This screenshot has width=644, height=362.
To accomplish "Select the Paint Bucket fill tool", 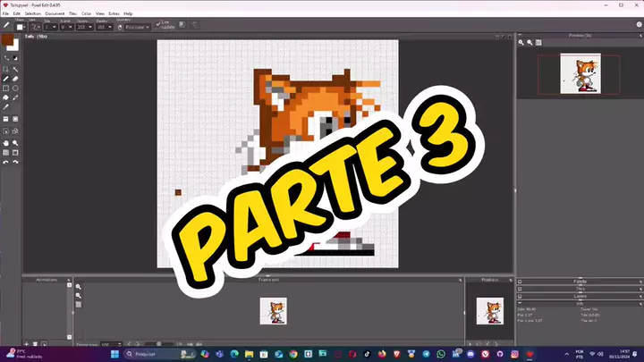I will 6,98.
